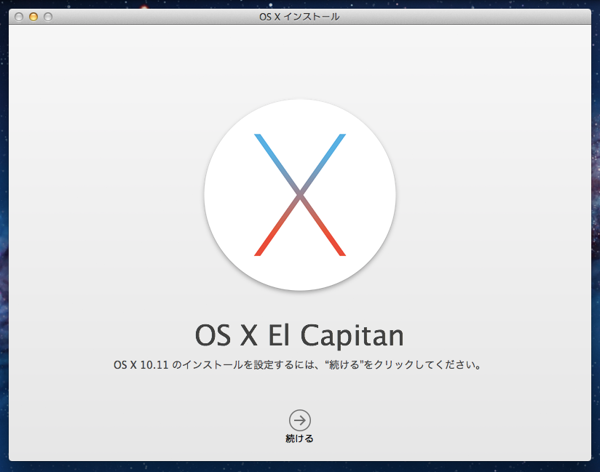Image resolution: width=600 pixels, height=472 pixels.
Task: Click the 続ける label under the arrow
Action: (300, 438)
